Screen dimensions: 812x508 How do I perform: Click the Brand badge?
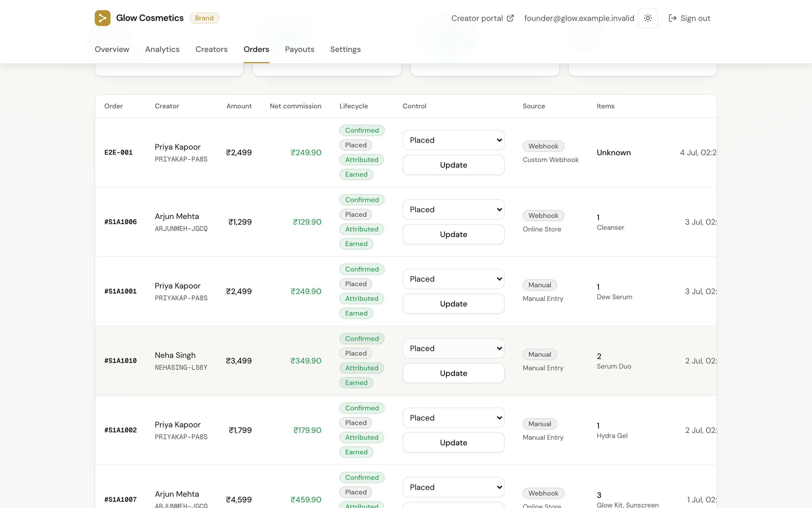[204, 18]
